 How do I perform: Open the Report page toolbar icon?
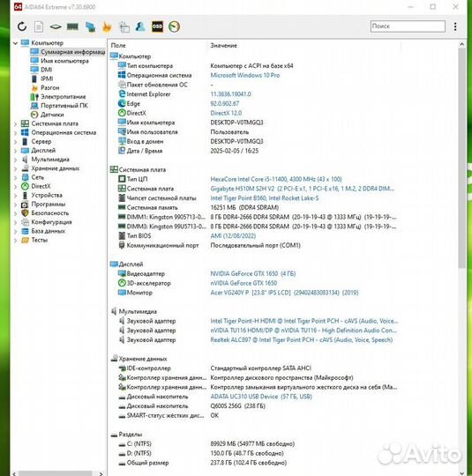[x=39, y=26]
